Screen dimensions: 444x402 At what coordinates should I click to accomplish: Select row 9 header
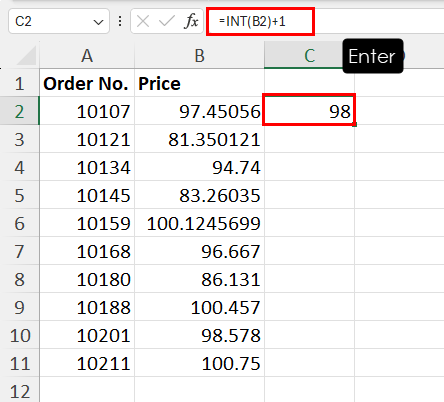[20, 307]
